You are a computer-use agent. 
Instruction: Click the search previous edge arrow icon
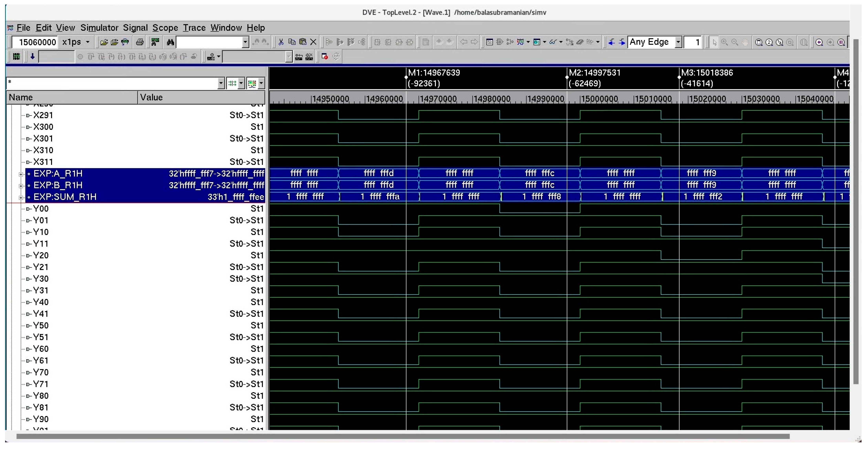pyautogui.click(x=612, y=42)
